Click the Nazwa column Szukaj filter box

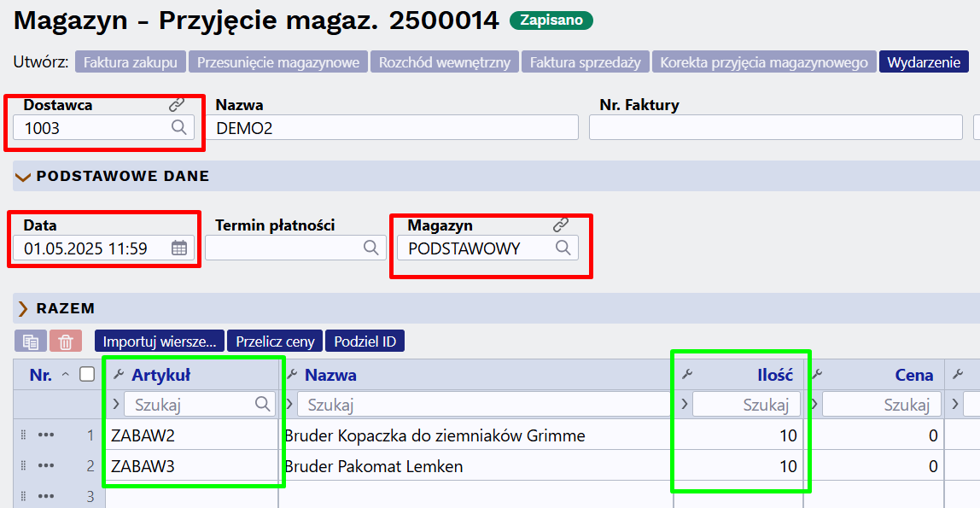point(484,405)
